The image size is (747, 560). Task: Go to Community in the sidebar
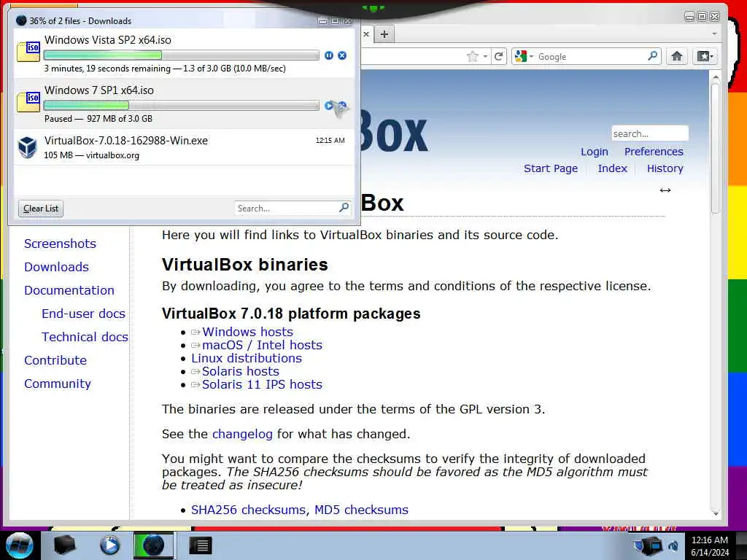click(x=57, y=384)
